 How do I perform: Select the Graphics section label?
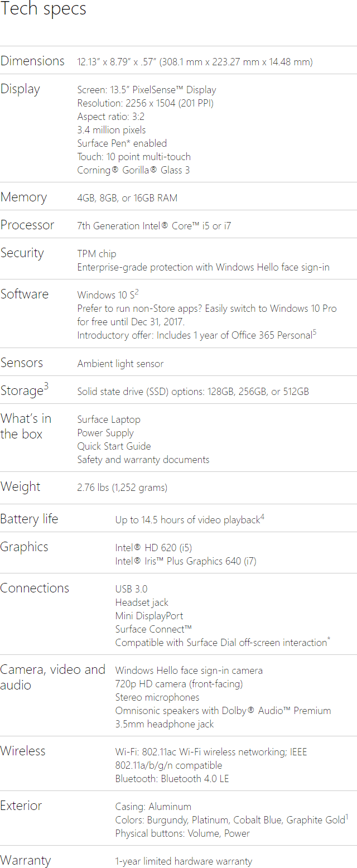click(24, 547)
